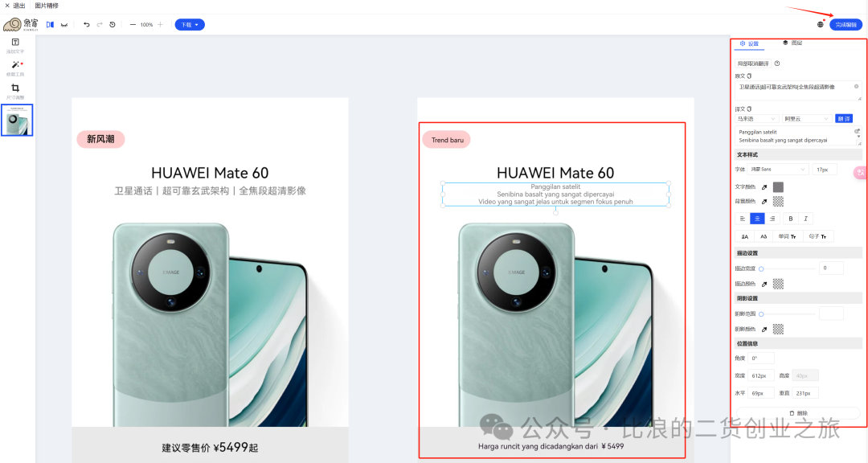868x463 pixels.
Task: Switch to the 设置 settings tab
Action: [750, 43]
